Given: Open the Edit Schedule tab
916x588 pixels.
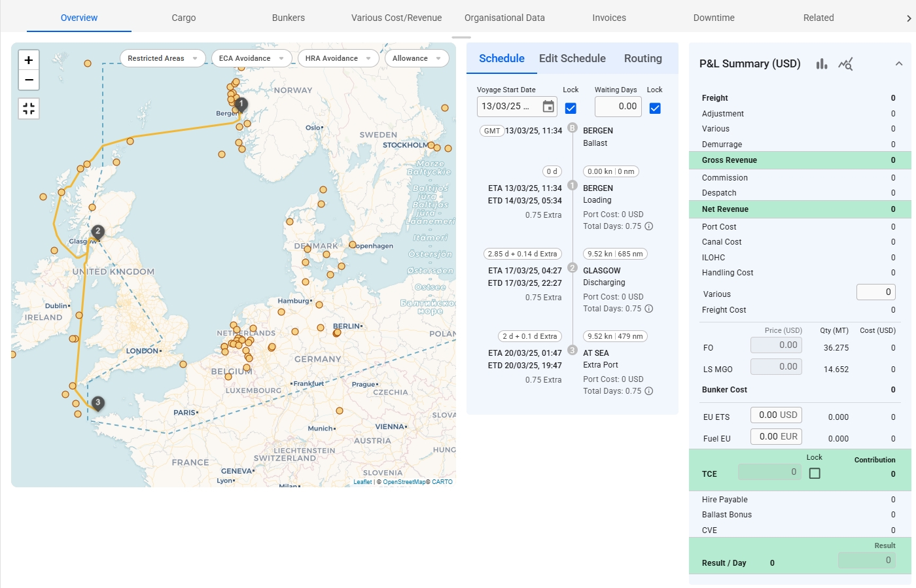Looking at the screenshot, I should (x=572, y=58).
